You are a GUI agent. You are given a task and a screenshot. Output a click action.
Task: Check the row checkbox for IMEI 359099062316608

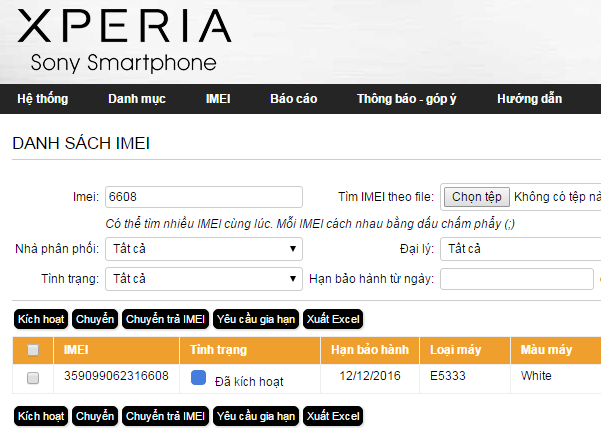click(x=33, y=378)
